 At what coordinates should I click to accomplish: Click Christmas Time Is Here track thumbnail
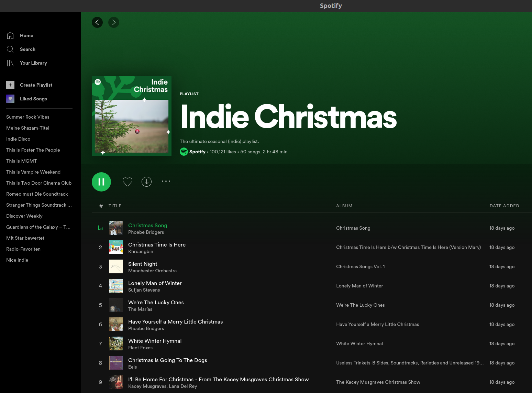coord(116,247)
